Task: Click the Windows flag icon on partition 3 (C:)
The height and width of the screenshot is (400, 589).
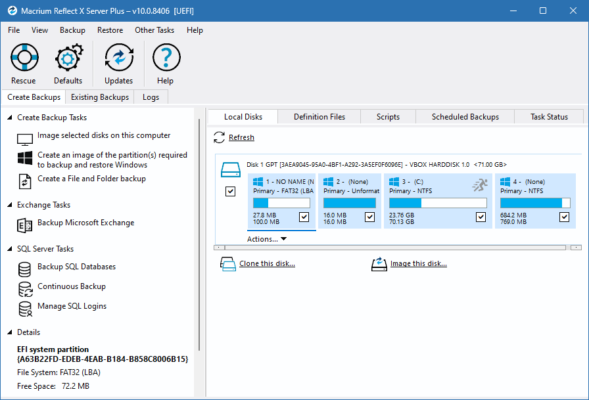Action: pos(394,182)
